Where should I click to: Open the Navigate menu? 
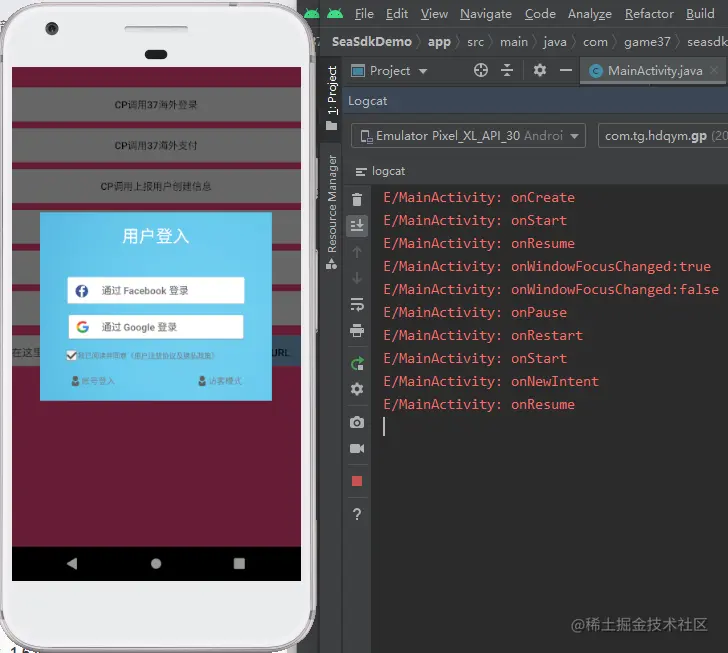coord(486,14)
